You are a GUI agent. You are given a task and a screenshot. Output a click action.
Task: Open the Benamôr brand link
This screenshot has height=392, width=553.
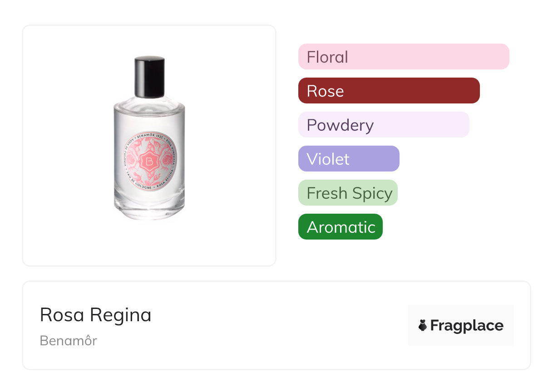pos(69,341)
